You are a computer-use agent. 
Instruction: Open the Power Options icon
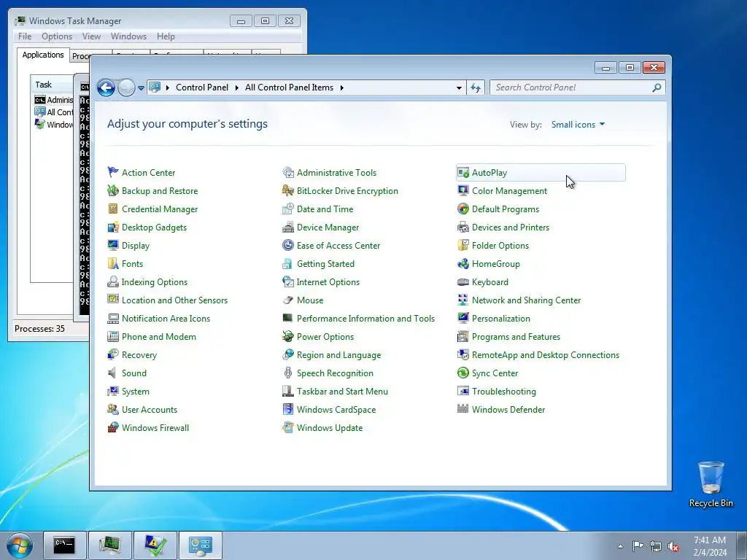[x=287, y=337]
